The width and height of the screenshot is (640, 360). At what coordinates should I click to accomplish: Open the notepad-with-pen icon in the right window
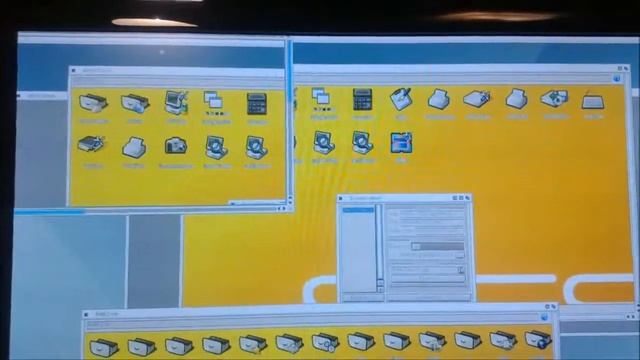pos(400,99)
